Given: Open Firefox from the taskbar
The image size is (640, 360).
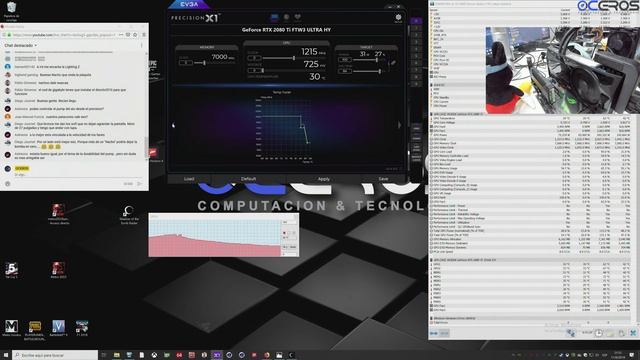Looking at the screenshot, I should 267,355.
